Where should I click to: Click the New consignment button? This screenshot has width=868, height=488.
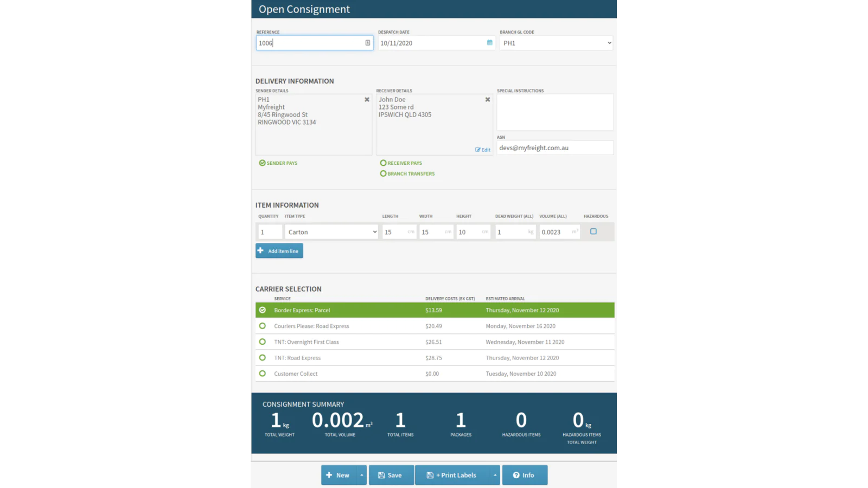[339, 475]
